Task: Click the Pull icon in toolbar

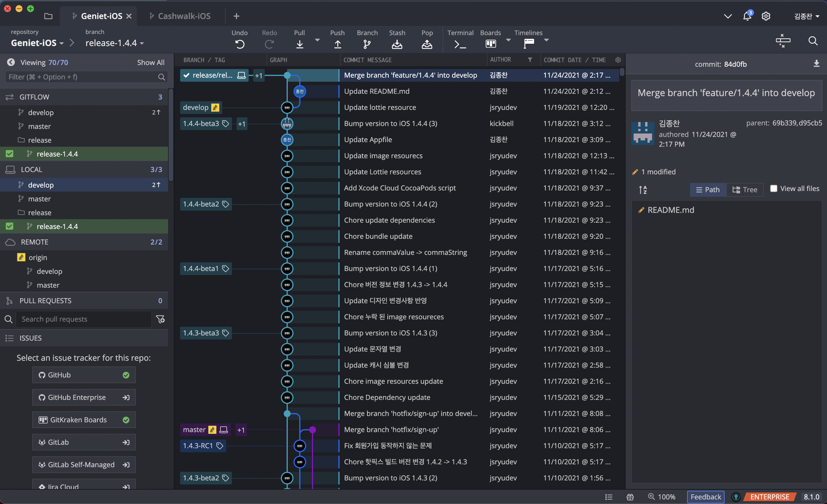Action: click(299, 44)
